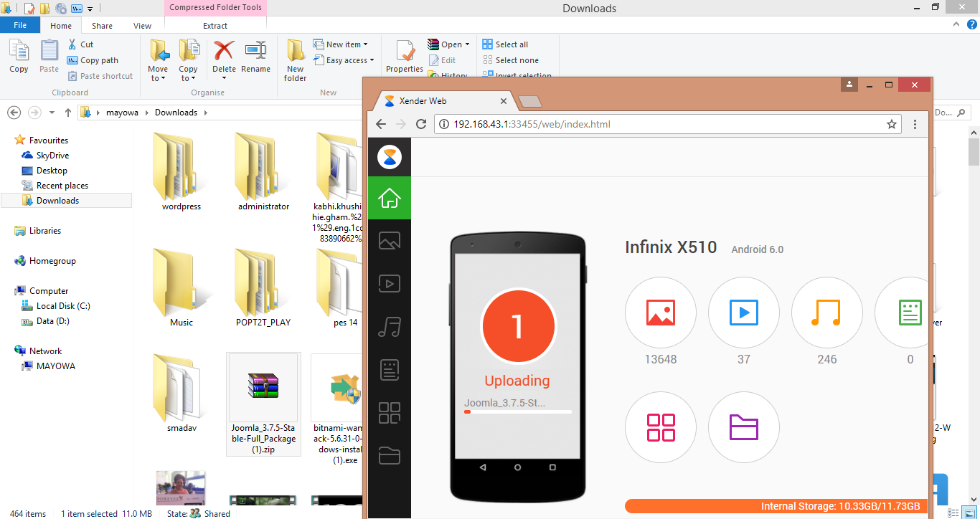Viewport: 980px width, 519px height.
Task: Click Select none in the ribbon
Action: point(510,60)
